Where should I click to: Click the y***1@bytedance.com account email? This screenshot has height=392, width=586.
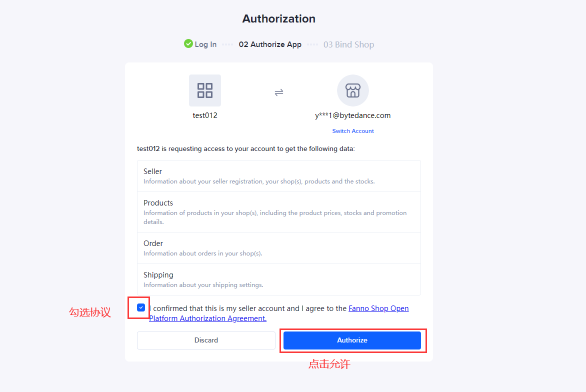click(x=353, y=115)
